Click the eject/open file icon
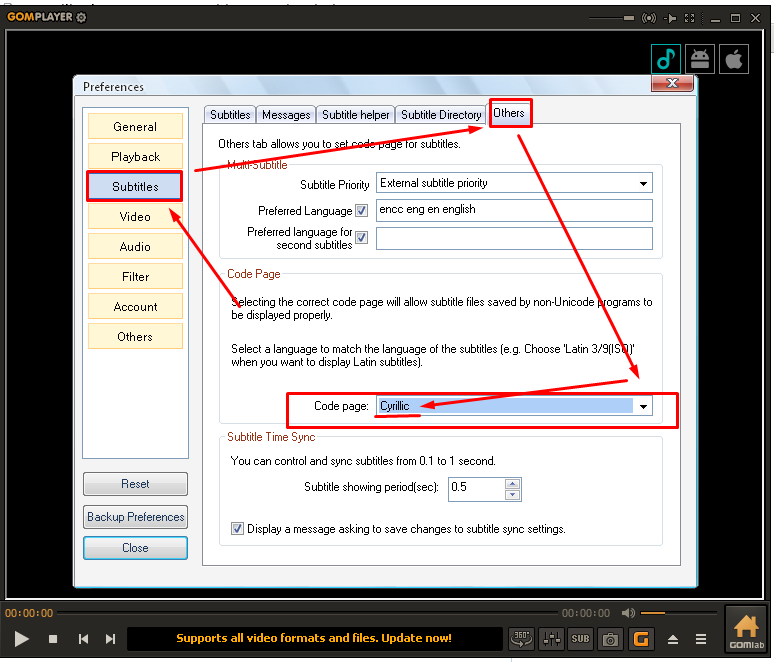 673,639
